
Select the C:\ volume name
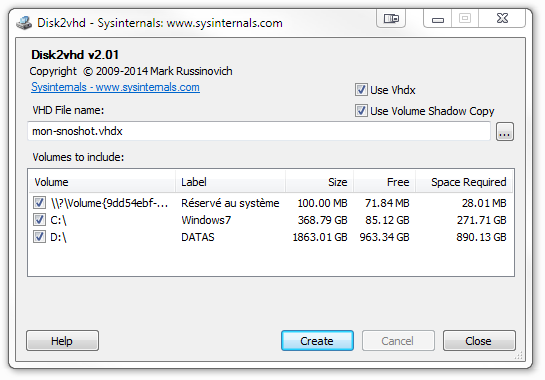(x=58, y=220)
